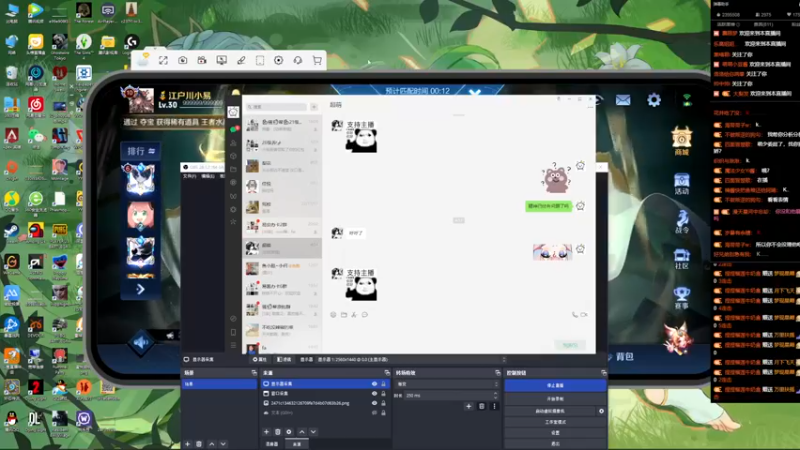Click the scissors screenshot icon in chat toolbar

pyautogui.click(x=354, y=315)
